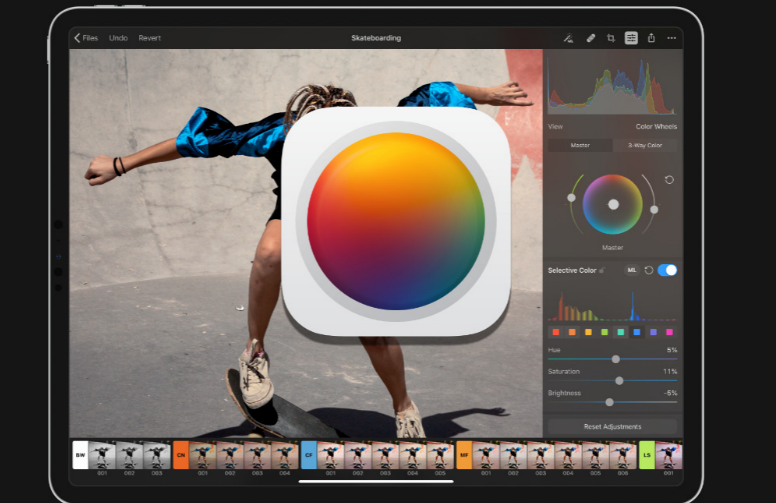Click the Master color wheel center handle

tap(613, 204)
